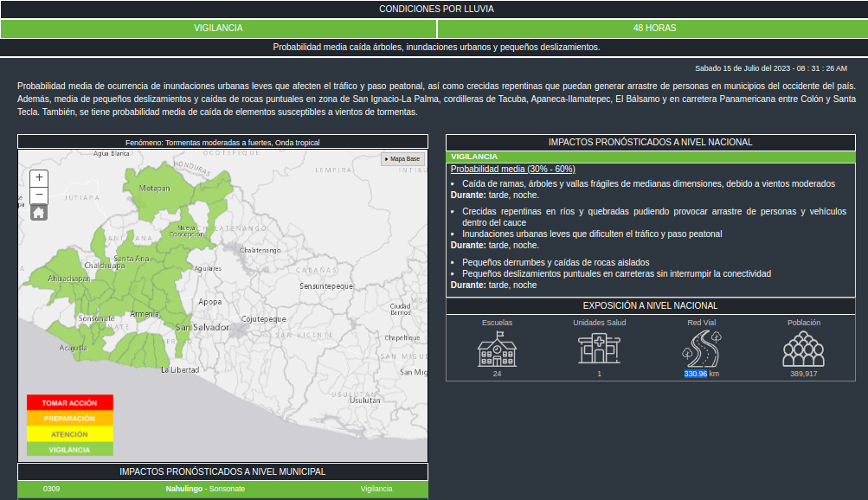Click the San Salvador label on map

pyautogui.click(x=202, y=328)
